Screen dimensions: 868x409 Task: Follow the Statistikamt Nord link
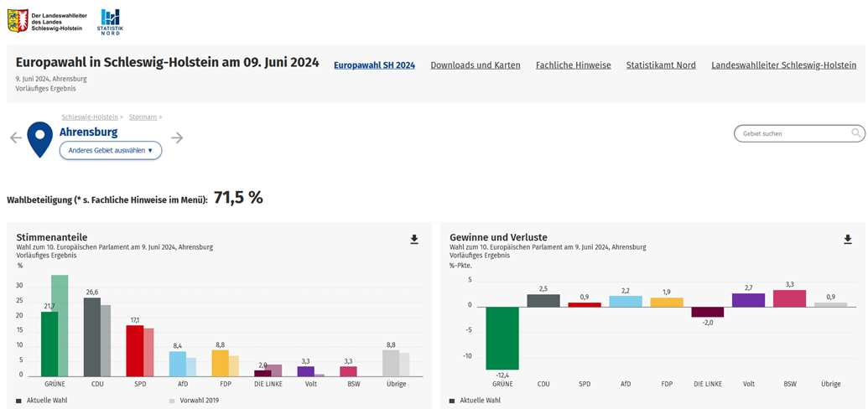point(661,65)
